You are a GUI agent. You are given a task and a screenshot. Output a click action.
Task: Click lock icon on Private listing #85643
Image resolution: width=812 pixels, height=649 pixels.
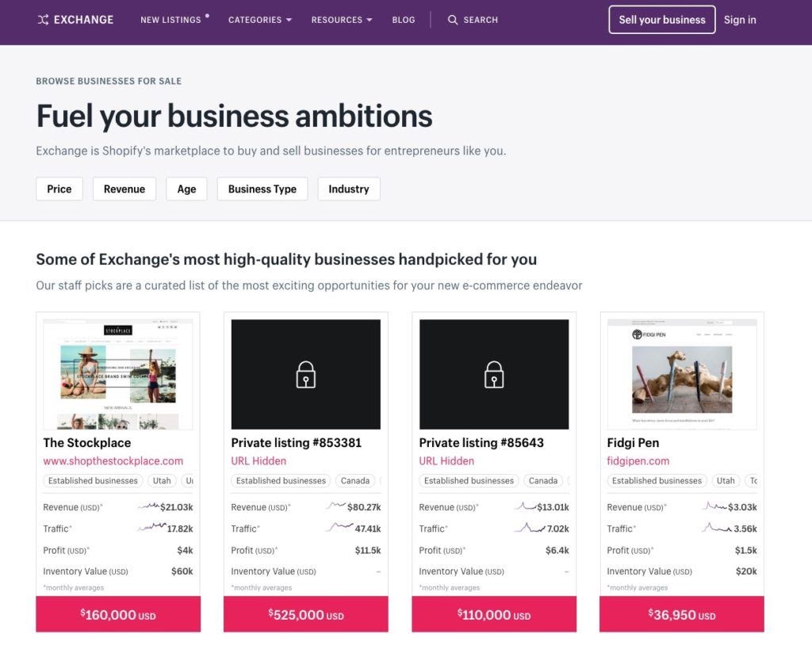pos(493,374)
